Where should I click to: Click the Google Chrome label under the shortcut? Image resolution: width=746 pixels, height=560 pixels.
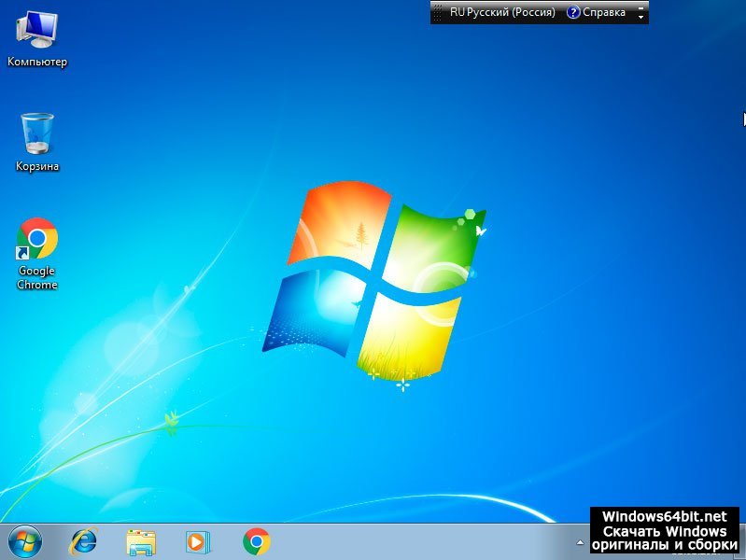37,278
